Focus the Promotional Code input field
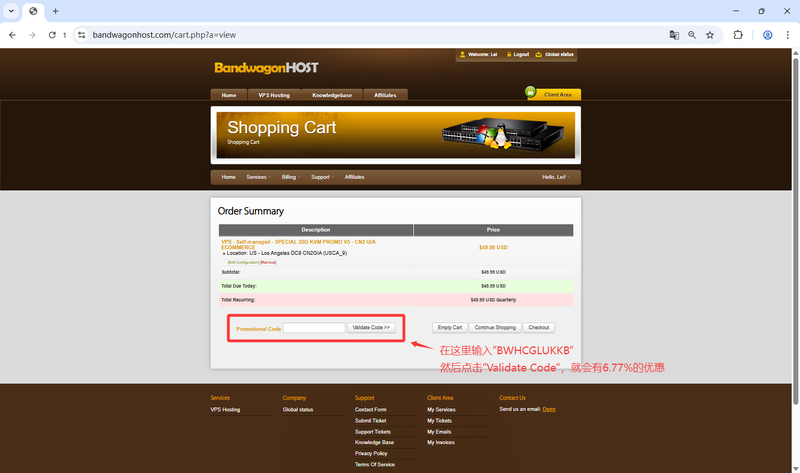This screenshot has width=800, height=473. point(314,328)
